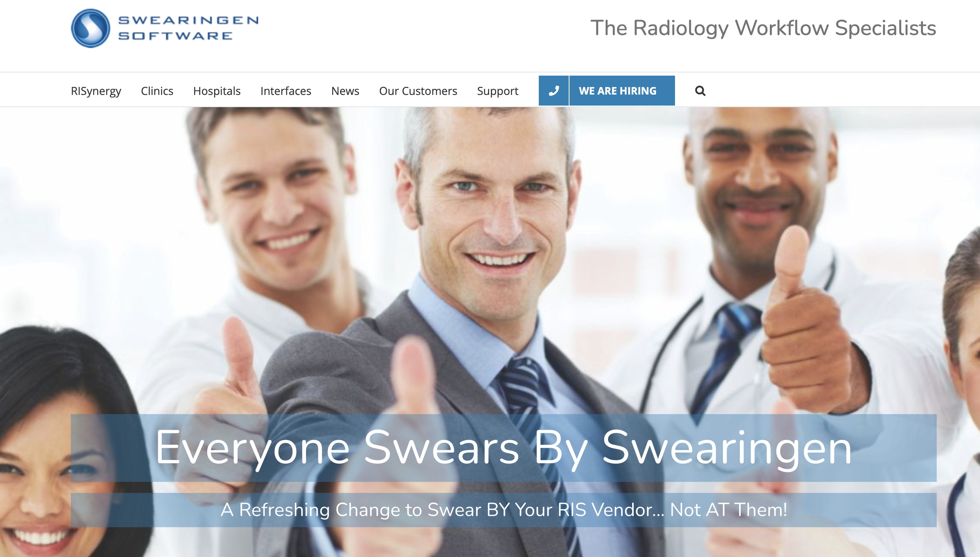Open the Interfaces menu item
The width and height of the screenshot is (980, 557).
point(286,91)
